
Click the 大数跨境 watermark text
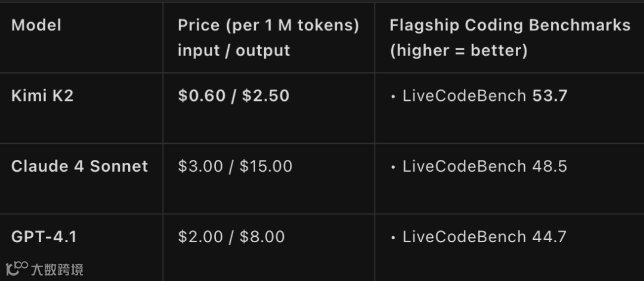57,270
